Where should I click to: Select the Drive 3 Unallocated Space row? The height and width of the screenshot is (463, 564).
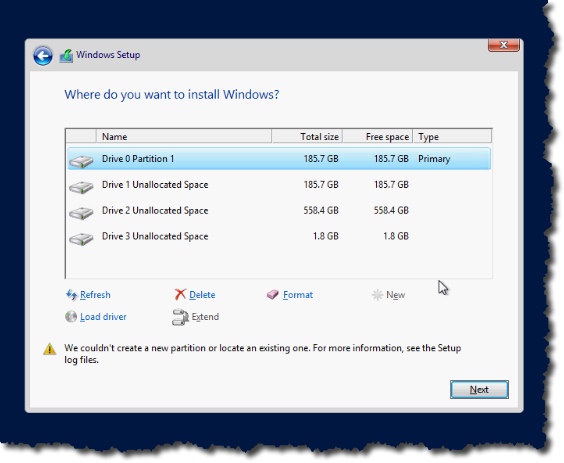click(279, 236)
